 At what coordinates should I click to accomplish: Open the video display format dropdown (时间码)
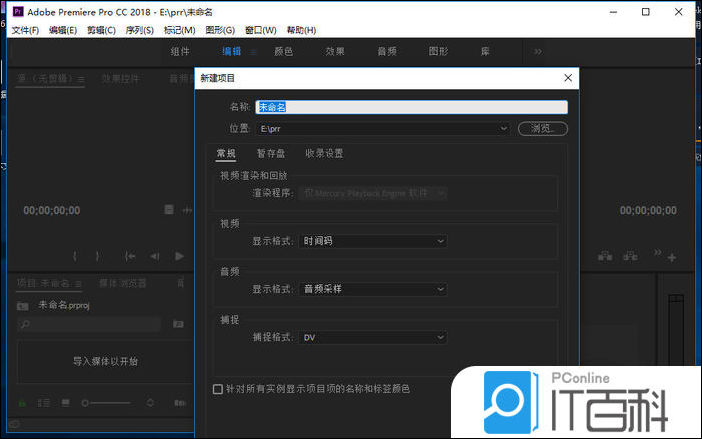374,241
